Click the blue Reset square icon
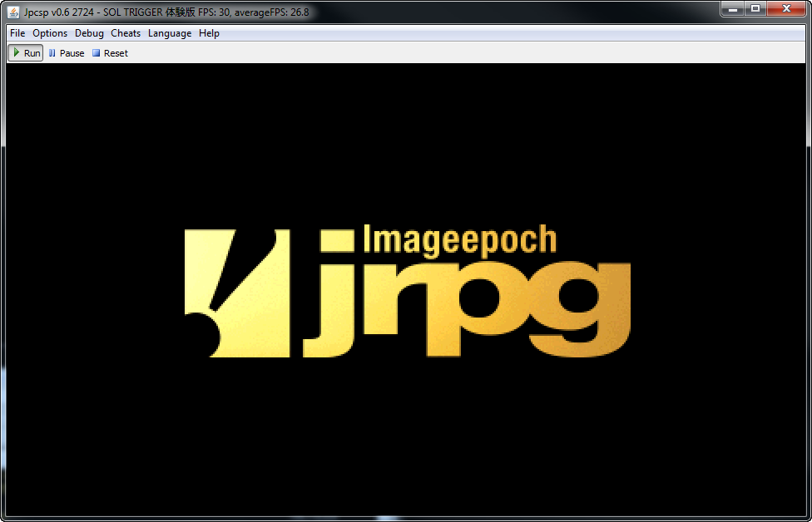The width and height of the screenshot is (812, 522). 96,53
